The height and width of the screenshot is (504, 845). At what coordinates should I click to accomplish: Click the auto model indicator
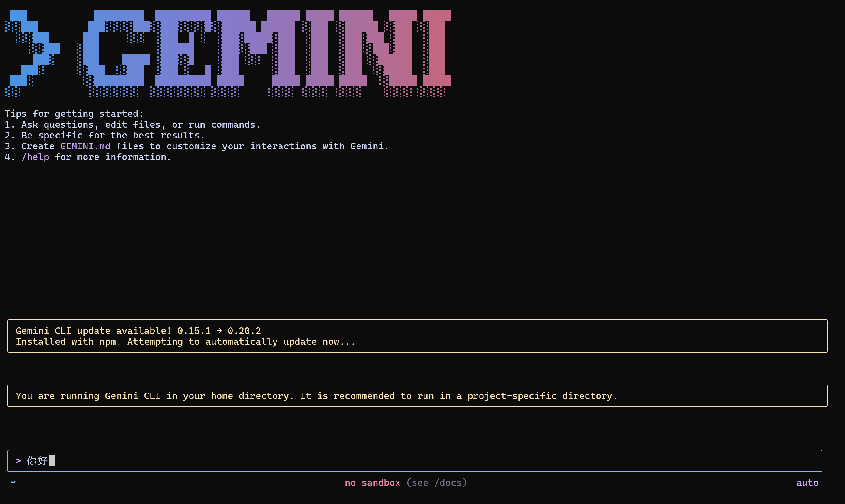pyautogui.click(x=807, y=483)
